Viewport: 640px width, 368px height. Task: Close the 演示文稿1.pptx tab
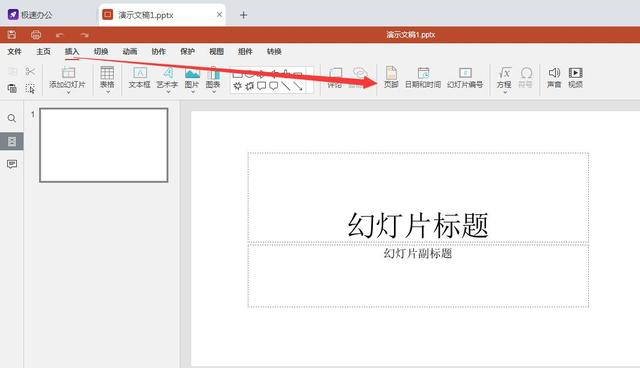[219, 15]
